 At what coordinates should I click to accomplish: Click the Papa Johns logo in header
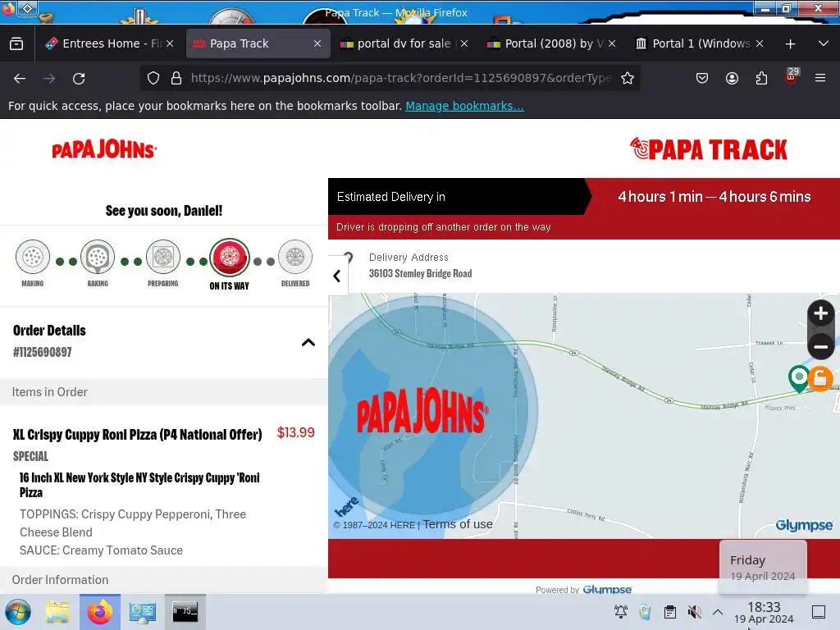[104, 149]
